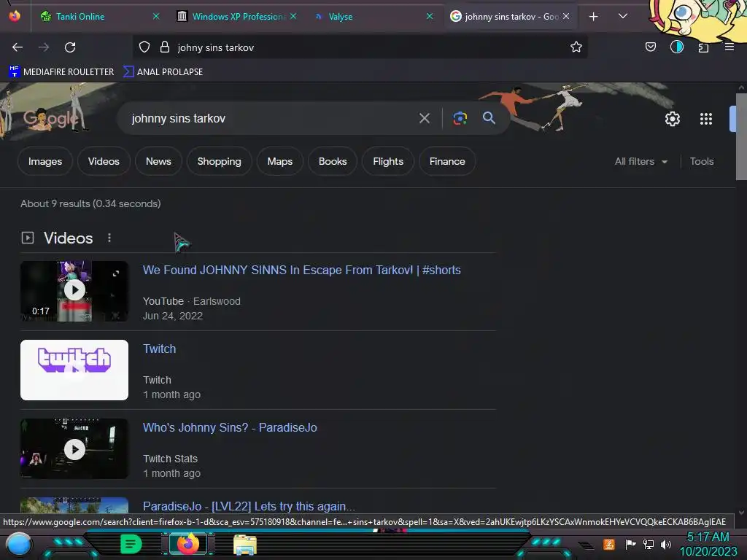Image resolution: width=747 pixels, height=560 pixels.
Task: Play the ParadiseJo Twitch Stats thumbnail
Action: (x=74, y=448)
